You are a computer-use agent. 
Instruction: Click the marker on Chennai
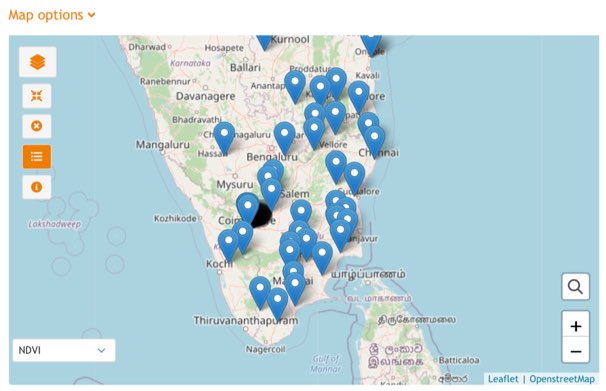(x=374, y=141)
